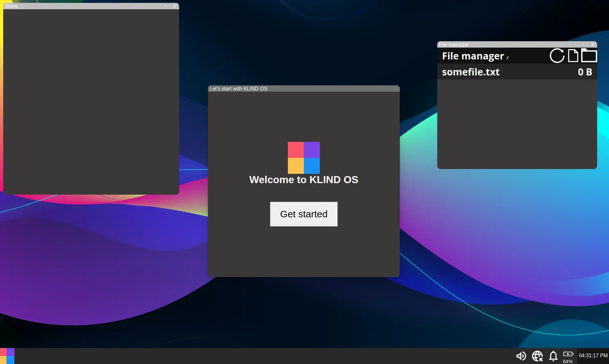Close the File manager window
The width and height of the screenshot is (609, 364).
[x=593, y=44]
